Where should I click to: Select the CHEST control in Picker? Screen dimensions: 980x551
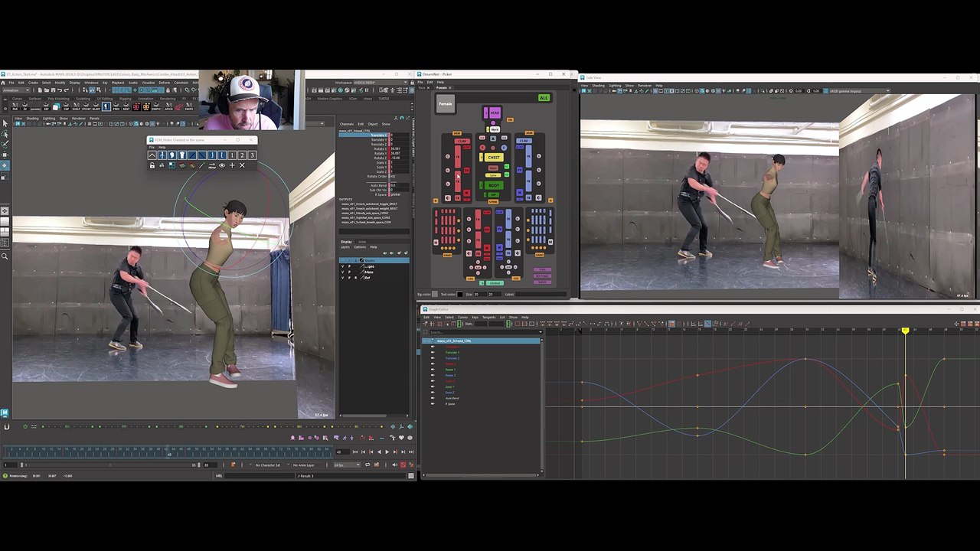494,158
